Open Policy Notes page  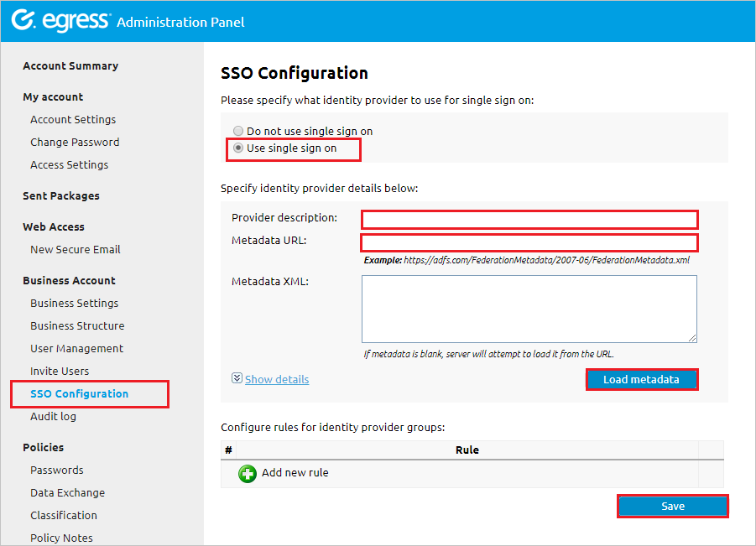pos(61,538)
